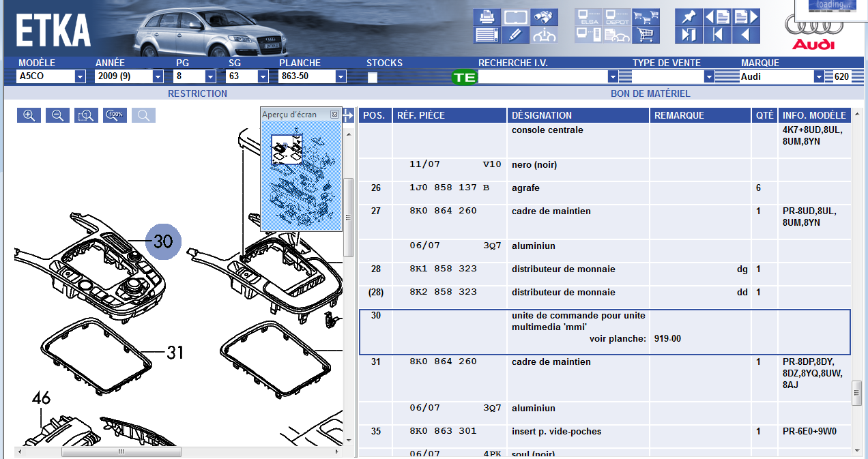Open the RESTRICTION tab

pyautogui.click(x=197, y=93)
